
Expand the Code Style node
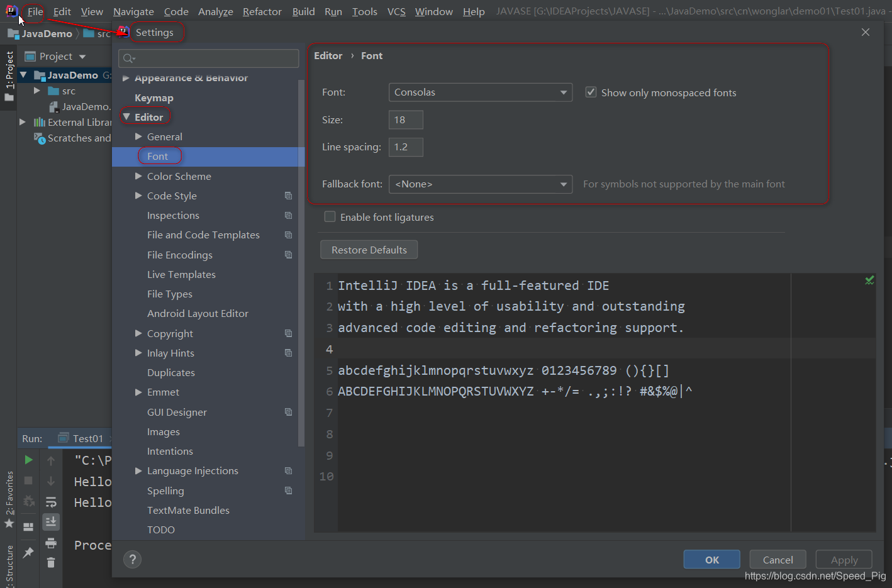coord(138,196)
